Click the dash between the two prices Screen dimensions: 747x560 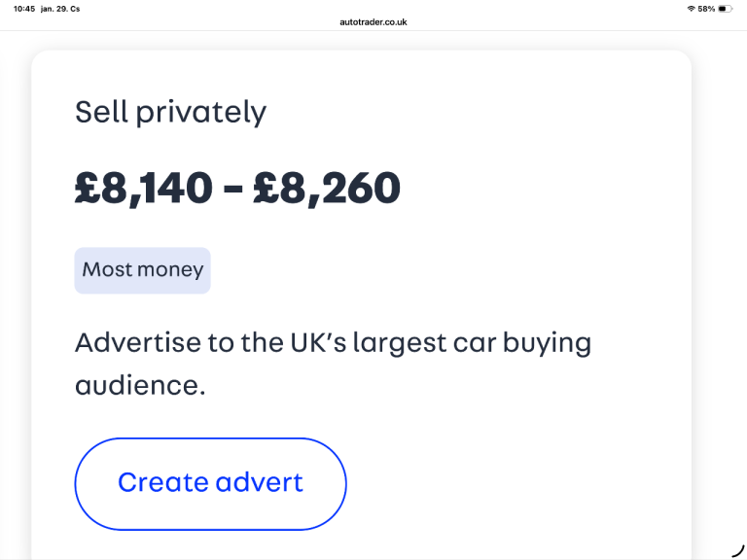click(x=233, y=190)
